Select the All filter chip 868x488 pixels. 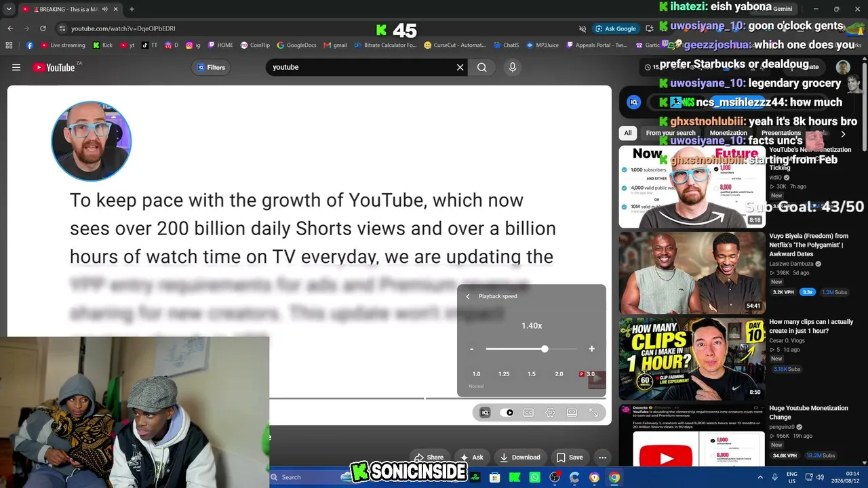[628, 133]
